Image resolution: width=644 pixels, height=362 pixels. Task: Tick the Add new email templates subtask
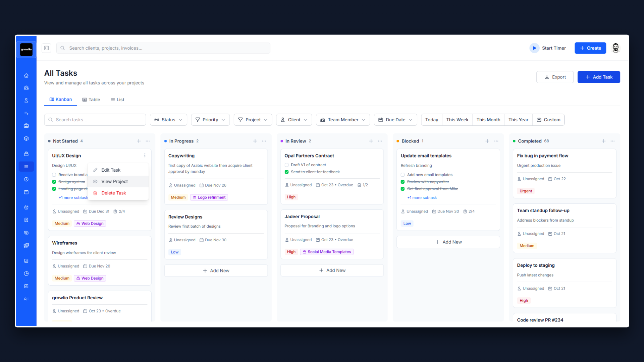[402, 175]
